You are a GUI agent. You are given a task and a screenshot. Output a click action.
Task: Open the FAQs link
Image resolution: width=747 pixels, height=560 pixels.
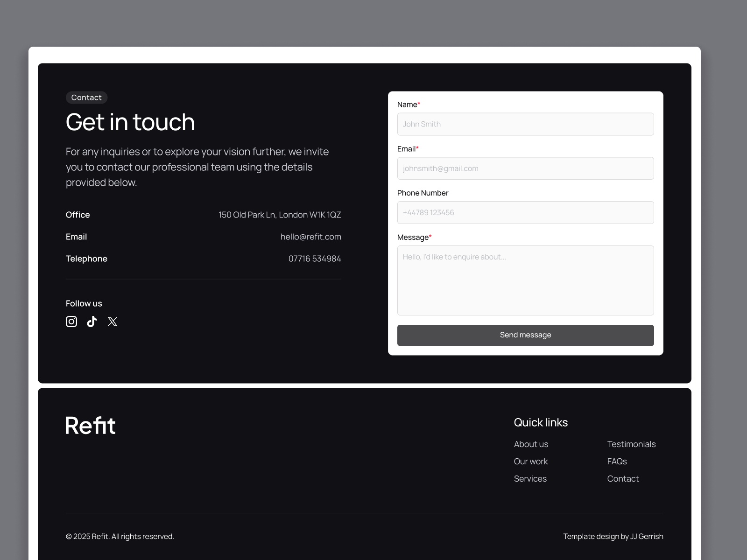(x=617, y=461)
